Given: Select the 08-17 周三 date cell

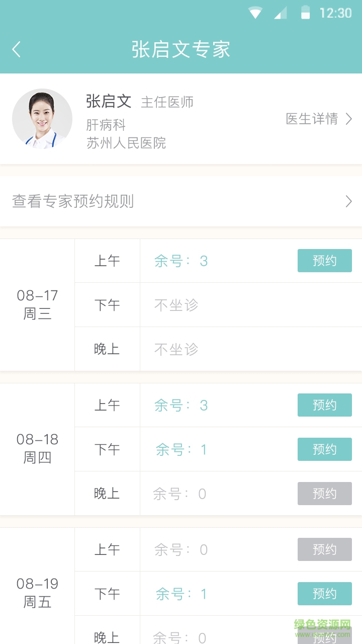Looking at the screenshot, I should click(x=37, y=304).
